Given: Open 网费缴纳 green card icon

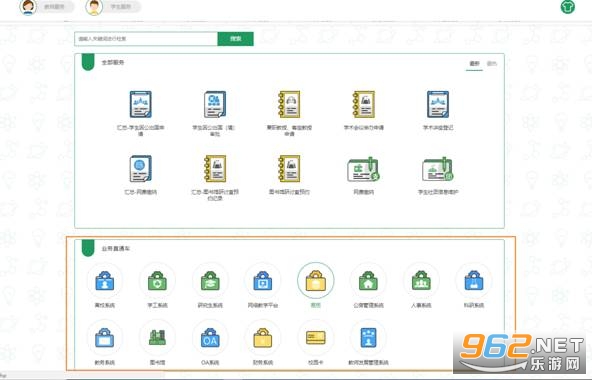Looking at the screenshot, I should [x=363, y=170].
